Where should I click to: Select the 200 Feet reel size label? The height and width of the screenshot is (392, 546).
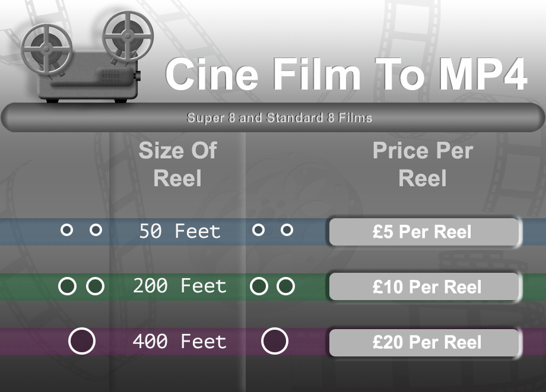180,286
